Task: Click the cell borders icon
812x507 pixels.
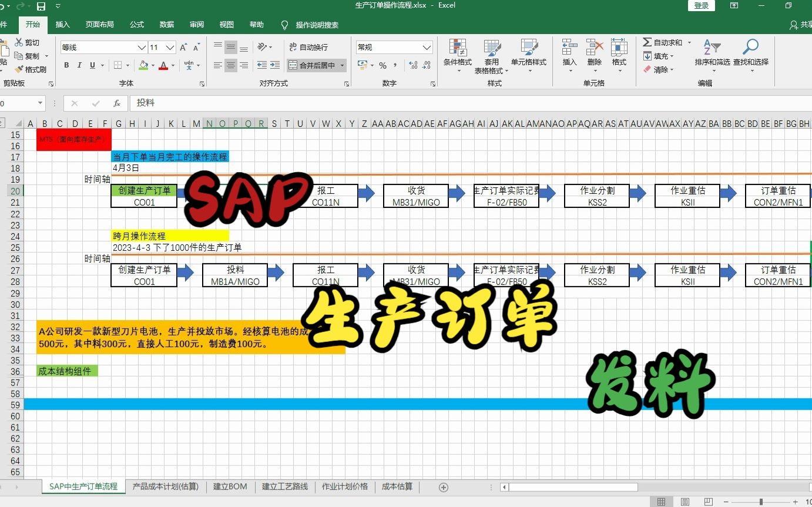Action: (x=118, y=65)
